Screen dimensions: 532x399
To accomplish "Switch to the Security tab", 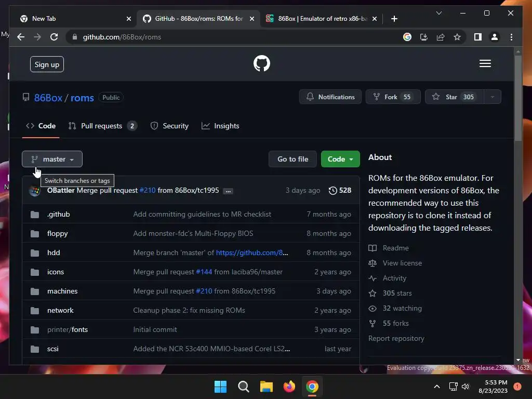I will point(169,126).
